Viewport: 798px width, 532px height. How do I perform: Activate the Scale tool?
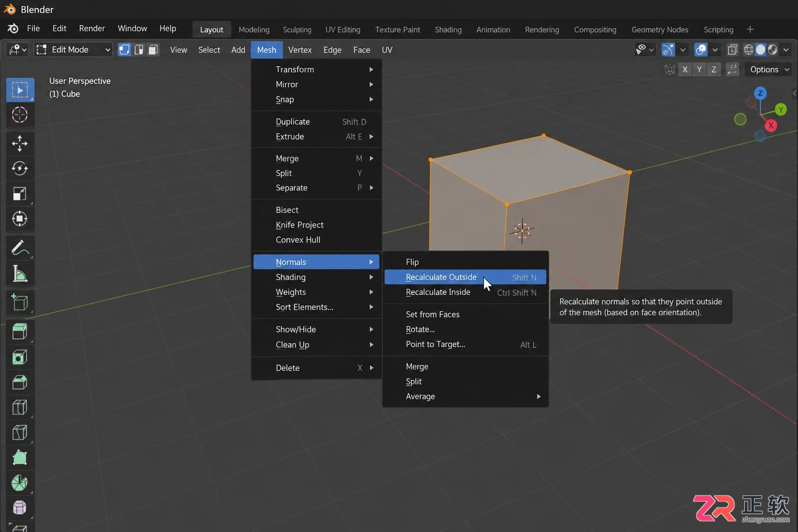(x=20, y=193)
